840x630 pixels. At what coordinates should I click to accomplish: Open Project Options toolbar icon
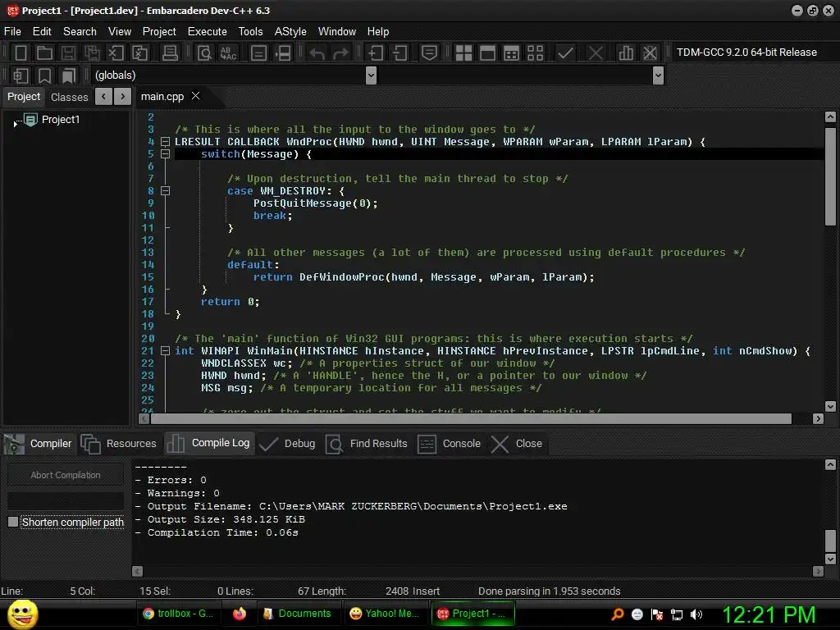click(x=429, y=52)
